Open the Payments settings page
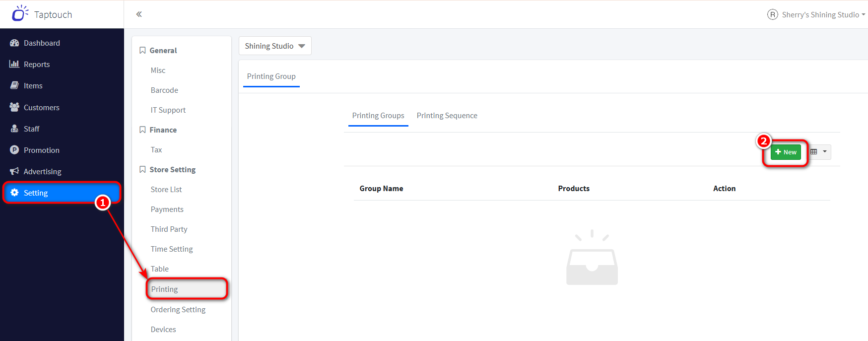 pos(167,209)
